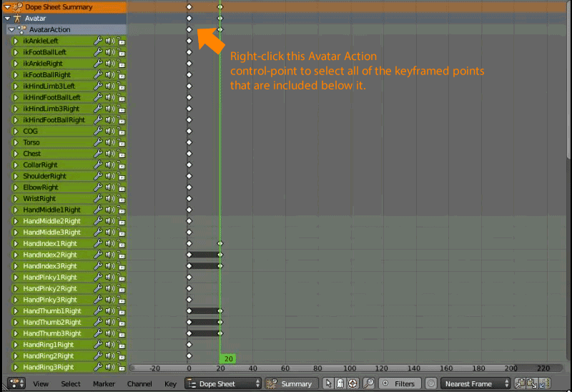Lock the ikHindFootBallLeft channel
The image size is (572, 392).
coord(121,97)
